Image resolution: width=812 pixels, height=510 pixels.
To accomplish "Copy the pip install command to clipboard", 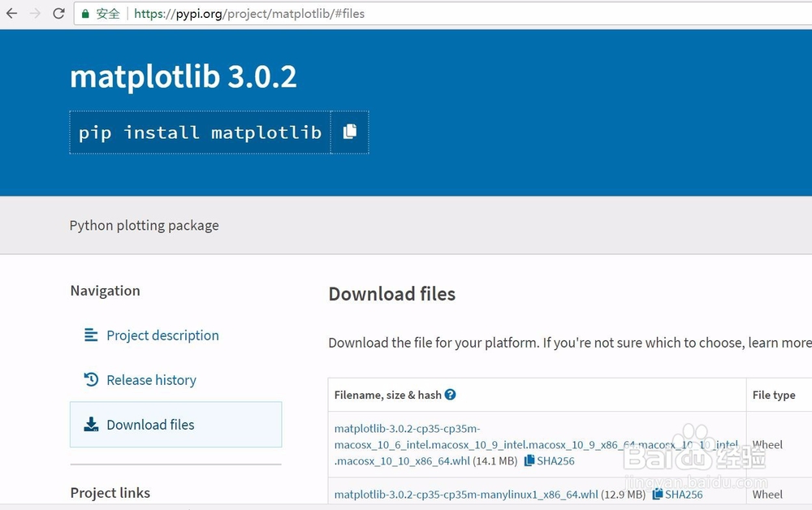I will [350, 132].
